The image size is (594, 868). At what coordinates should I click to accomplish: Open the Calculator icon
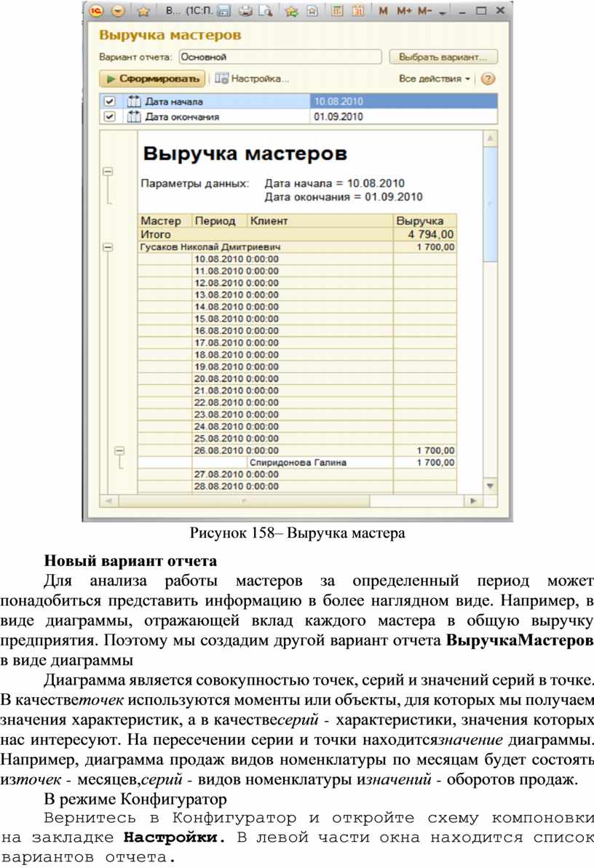337,10
